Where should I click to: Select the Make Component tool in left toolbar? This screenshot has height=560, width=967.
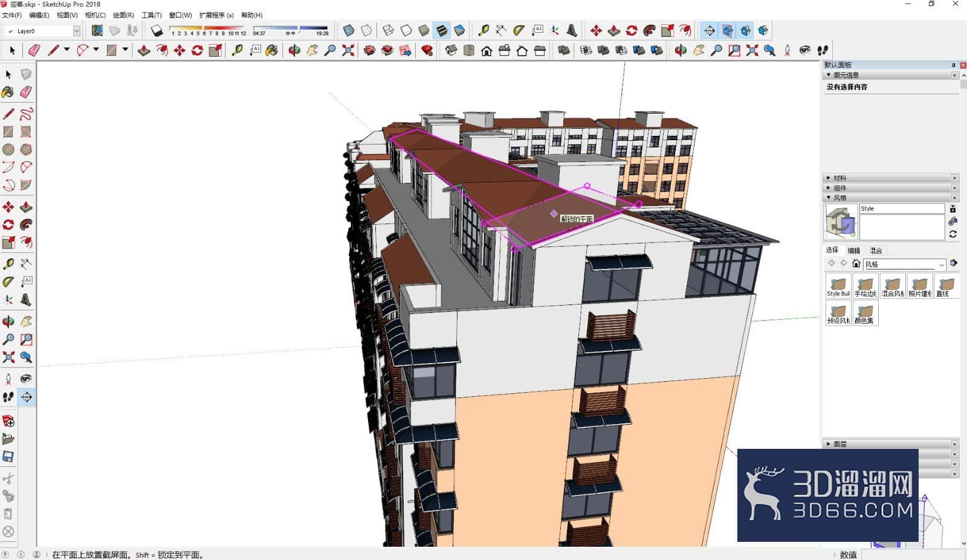pos(26,74)
